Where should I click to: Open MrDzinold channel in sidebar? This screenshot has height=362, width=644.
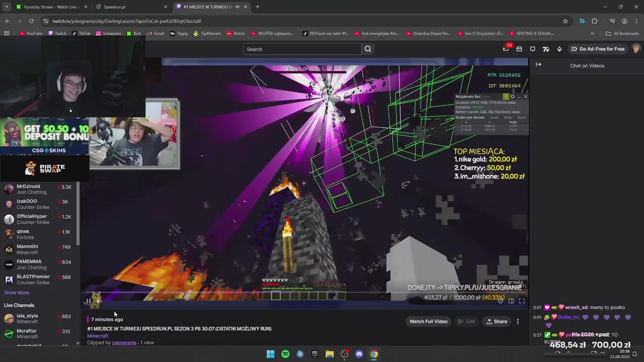point(39,189)
